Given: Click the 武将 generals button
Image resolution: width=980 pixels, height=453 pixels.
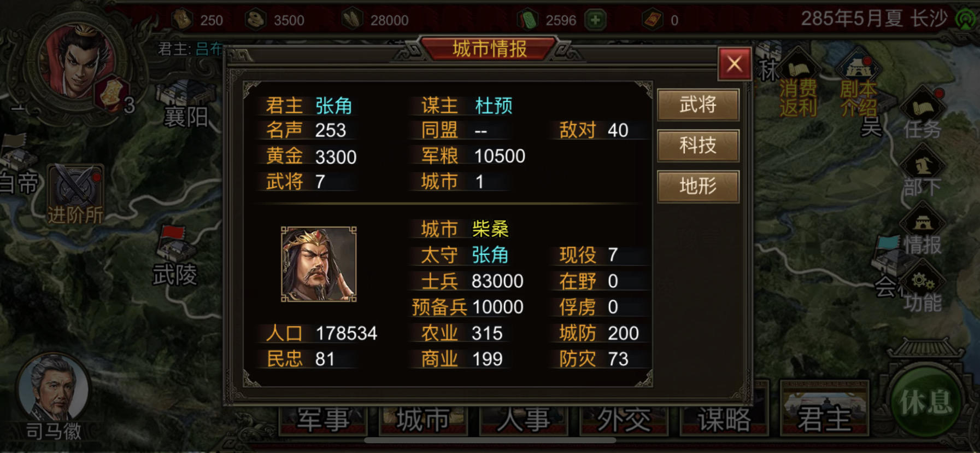Looking at the screenshot, I should (x=698, y=104).
